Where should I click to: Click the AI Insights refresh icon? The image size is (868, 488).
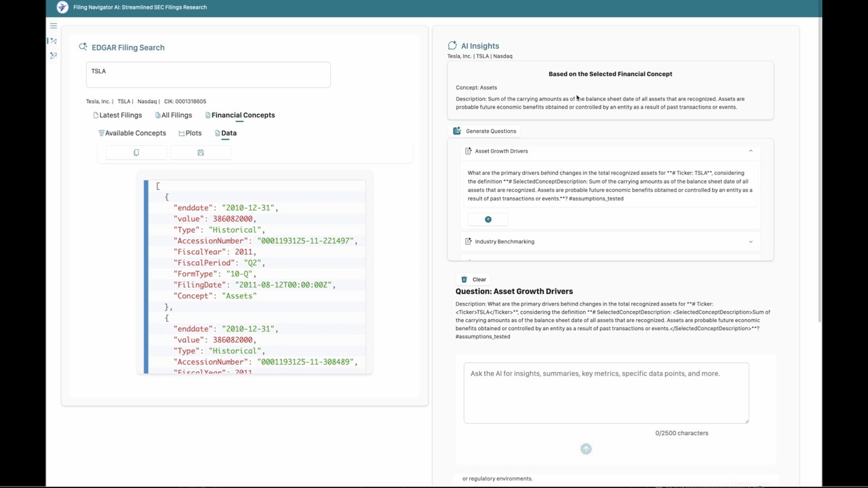[452, 45]
